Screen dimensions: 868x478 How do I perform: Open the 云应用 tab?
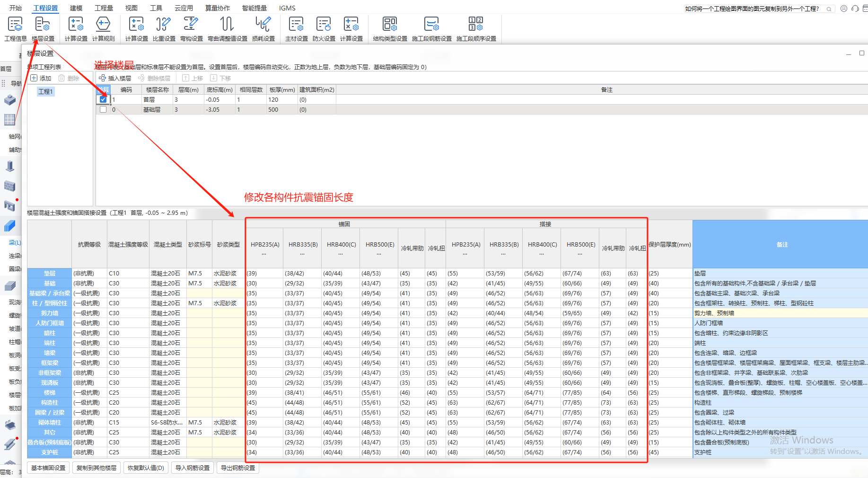[x=184, y=8]
